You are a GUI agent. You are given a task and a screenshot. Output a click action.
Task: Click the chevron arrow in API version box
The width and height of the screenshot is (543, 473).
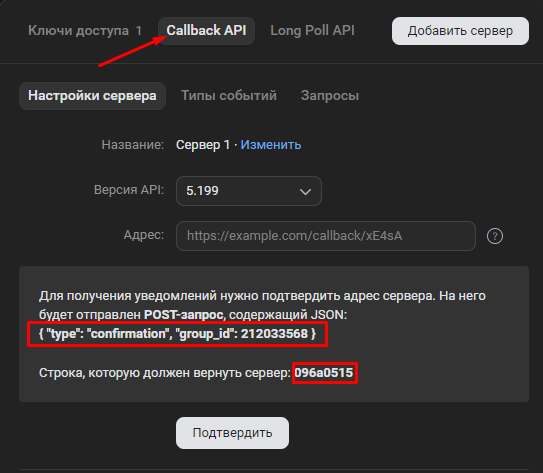coord(305,191)
